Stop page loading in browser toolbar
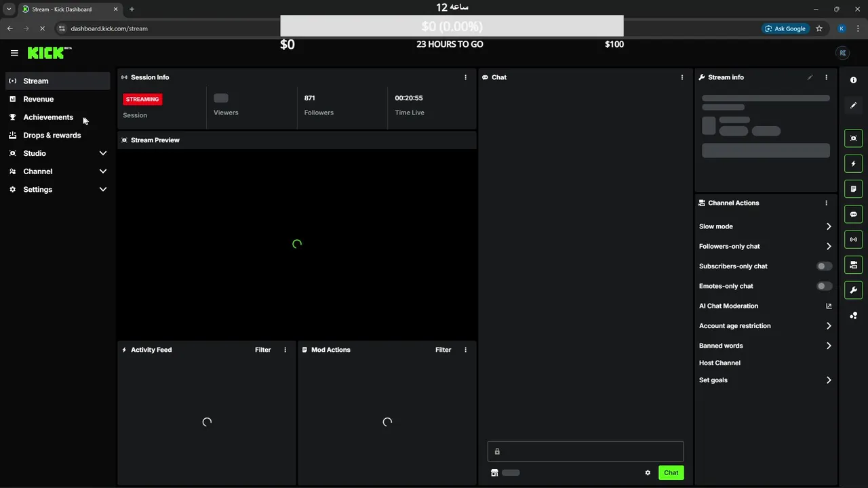 42,28
